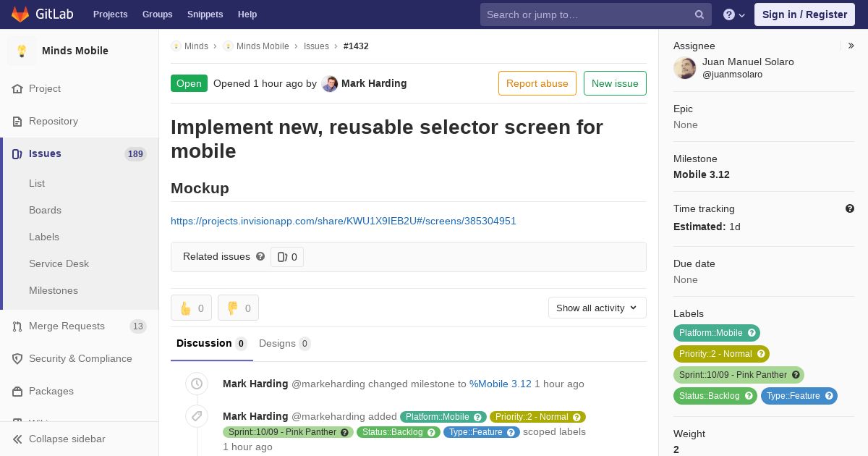Click Mobile 3.12 milestone in sidebar

click(x=701, y=174)
